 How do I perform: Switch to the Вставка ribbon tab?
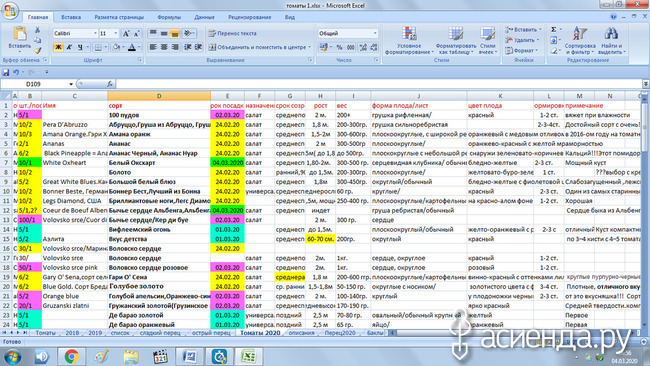click(x=71, y=17)
